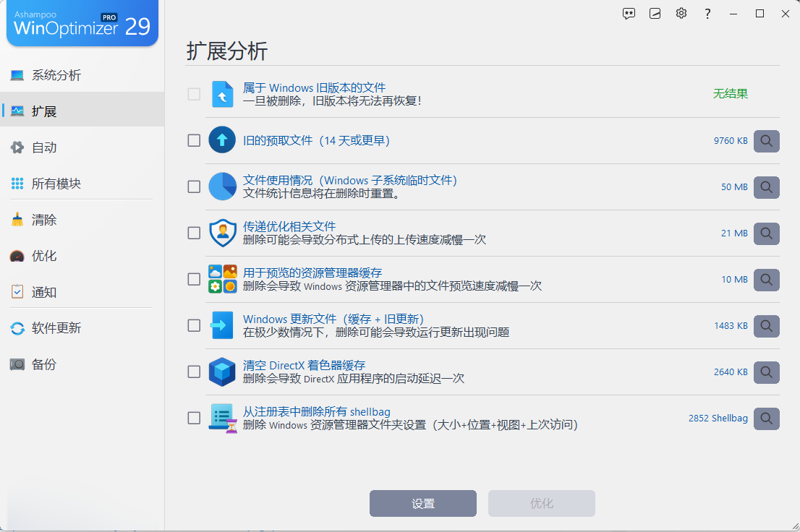Click the 旧的预取文件（14 天或更早）title
The height and width of the screenshot is (532, 800).
pos(316,140)
